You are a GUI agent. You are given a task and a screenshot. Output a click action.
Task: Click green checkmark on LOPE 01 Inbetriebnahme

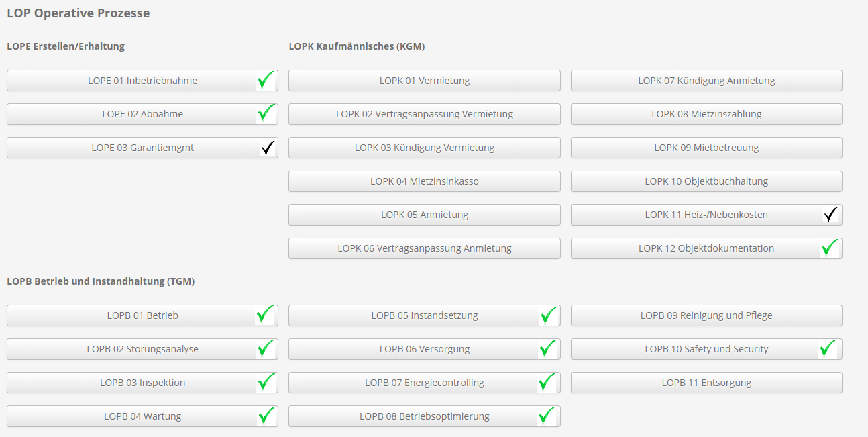click(266, 81)
